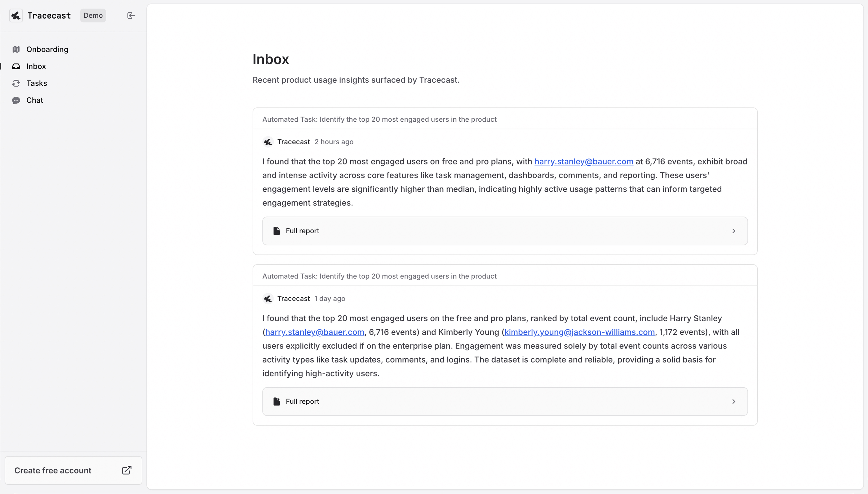
Task: Go to the Onboarding menu item
Action: [x=47, y=50]
